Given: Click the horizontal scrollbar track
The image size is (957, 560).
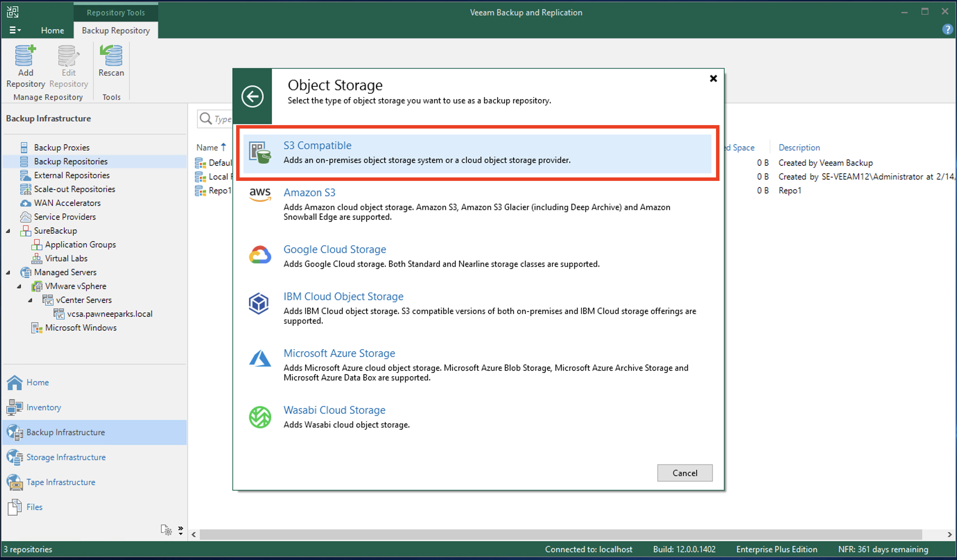Looking at the screenshot, I should coord(561,535).
